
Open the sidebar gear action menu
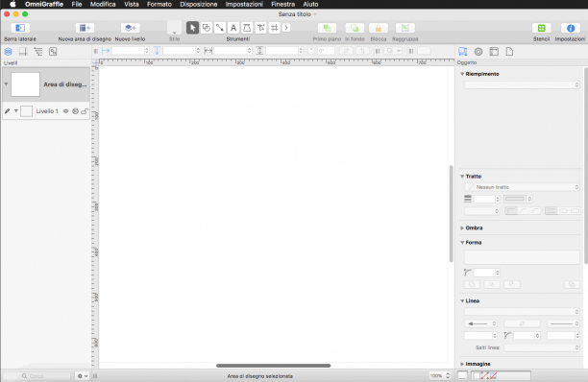82,376
